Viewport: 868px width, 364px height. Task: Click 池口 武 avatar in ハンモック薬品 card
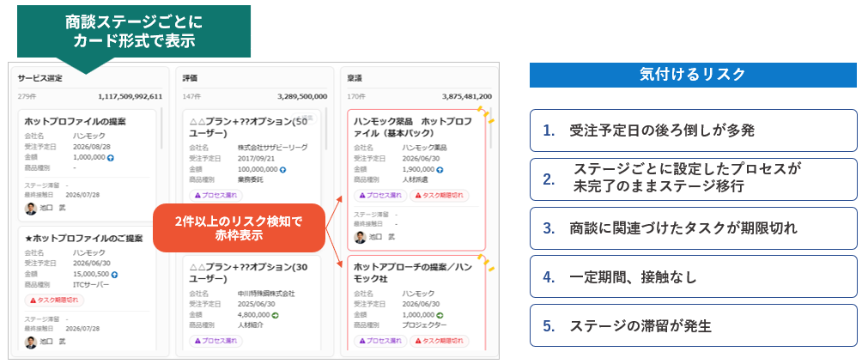click(x=361, y=237)
